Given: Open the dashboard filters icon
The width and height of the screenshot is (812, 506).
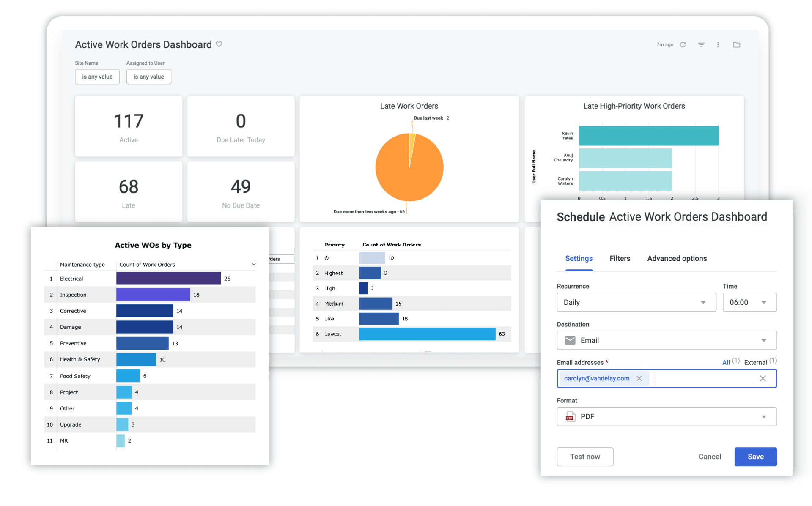Looking at the screenshot, I should click(x=701, y=45).
